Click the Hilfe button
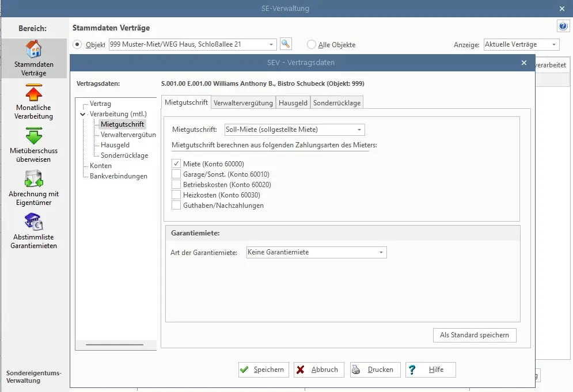 (x=431, y=370)
